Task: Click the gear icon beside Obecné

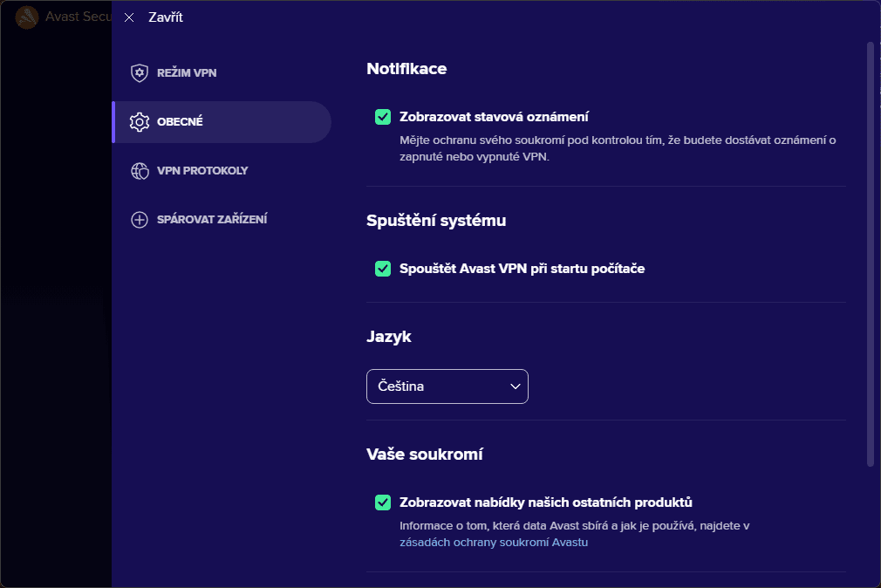Action: tap(140, 122)
